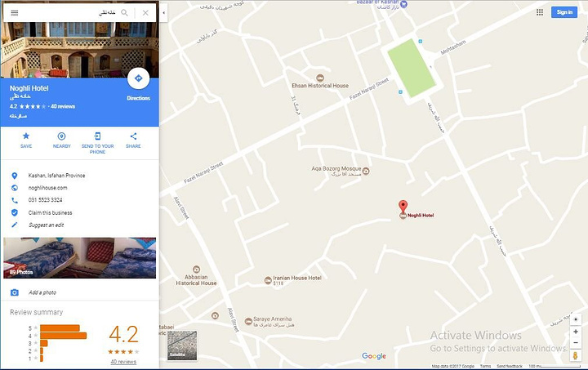
Task: Get Directions to Noghli Hotel
Action: pos(138,78)
